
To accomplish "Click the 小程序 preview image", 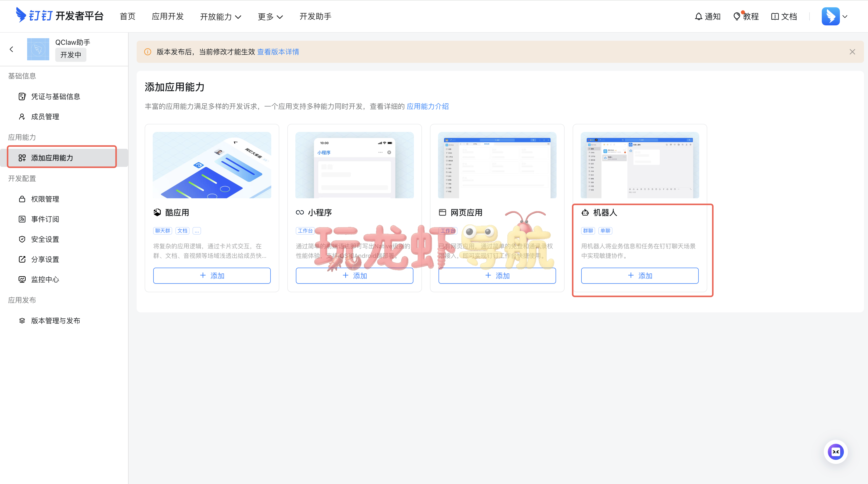I will pyautogui.click(x=354, y=165).
